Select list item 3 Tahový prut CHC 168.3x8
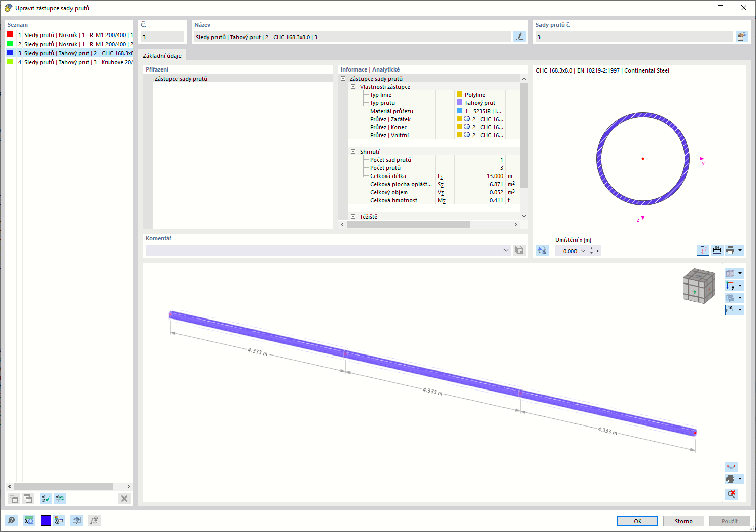This screenshot has width=756, height=532. (69, 53)
